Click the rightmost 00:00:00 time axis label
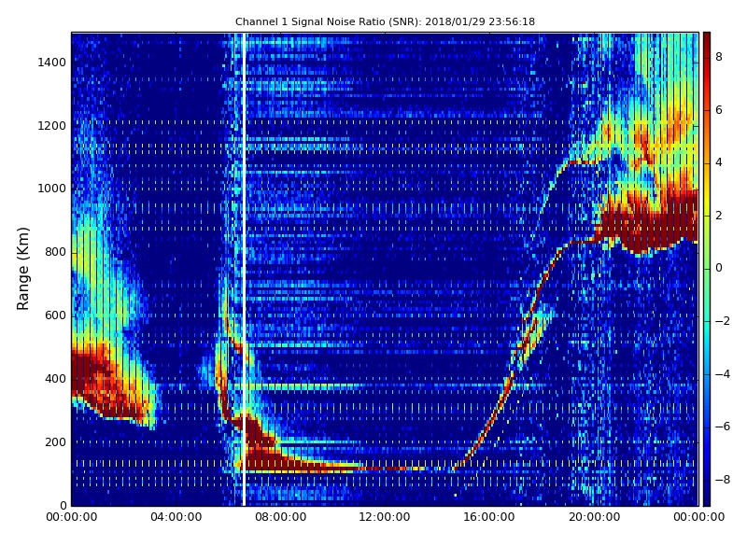Viewport: 747px width, 560px height. tap(698, 517)
